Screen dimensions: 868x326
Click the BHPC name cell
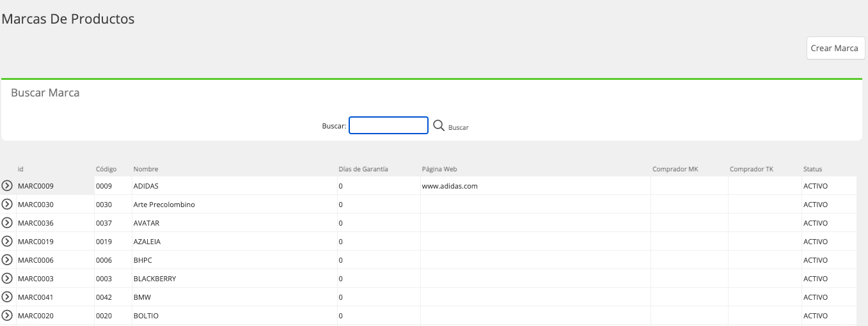point(235,260)
